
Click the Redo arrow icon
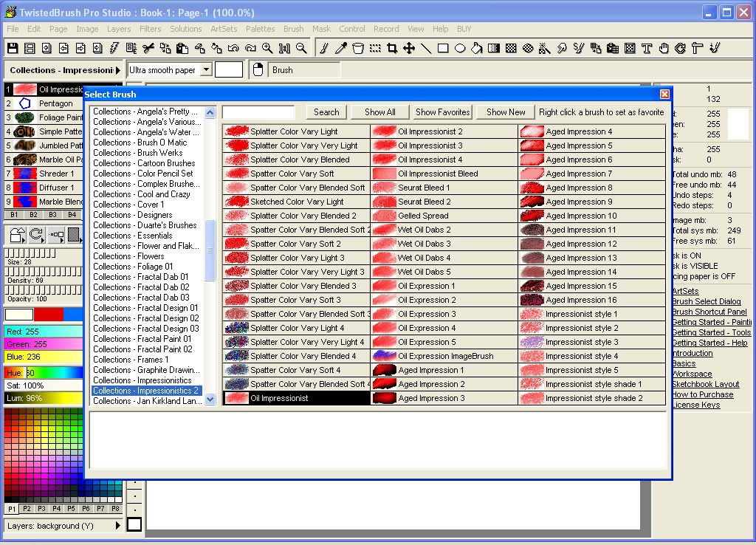tap(250, 48)
